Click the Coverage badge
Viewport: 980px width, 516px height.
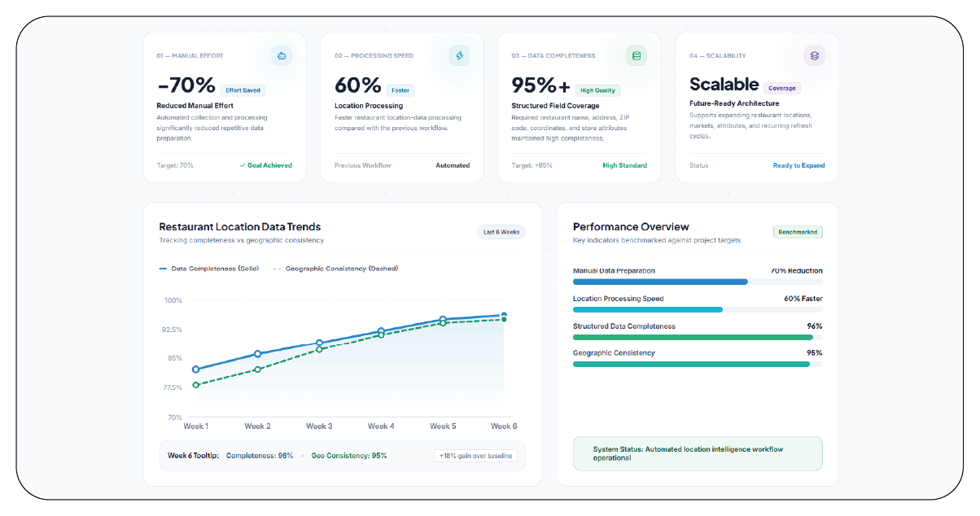point(782,88)
